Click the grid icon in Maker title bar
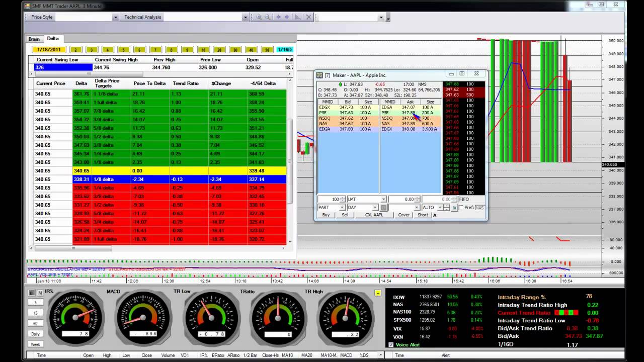The image size is (644, 362). tap(319, 75)
